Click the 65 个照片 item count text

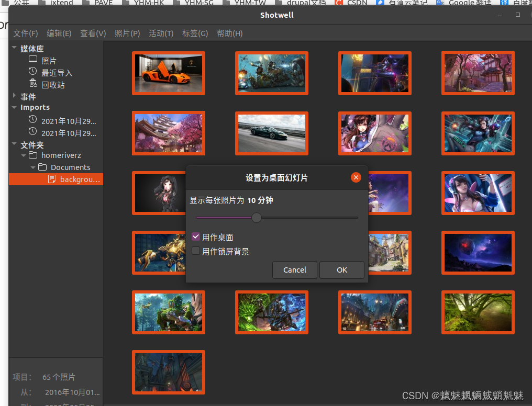point(59,377)
